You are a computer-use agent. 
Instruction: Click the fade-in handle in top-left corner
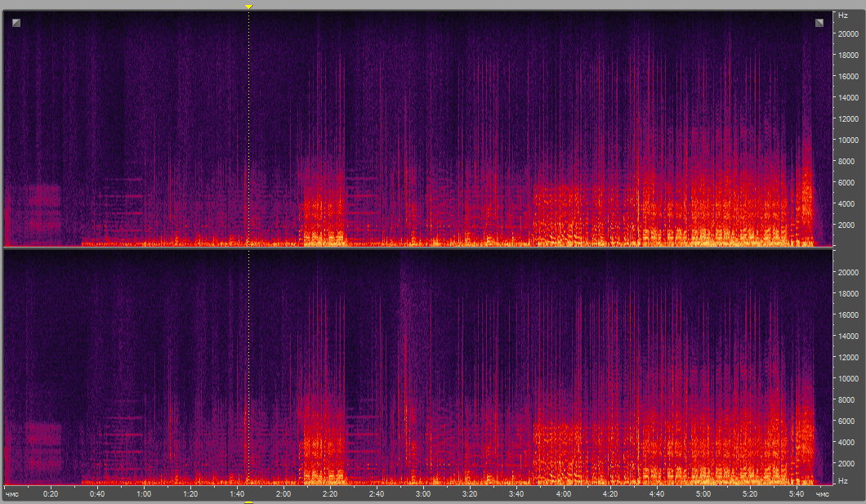pyautogui.click(x=16, y=23)
